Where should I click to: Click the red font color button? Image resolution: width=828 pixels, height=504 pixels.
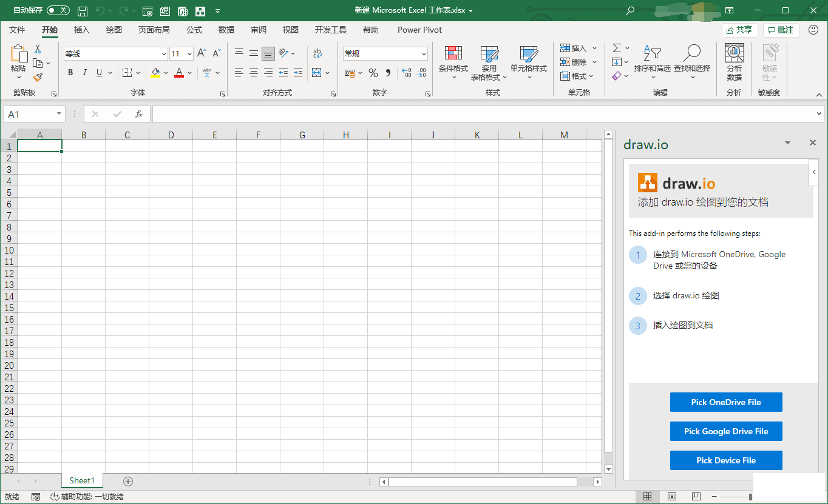(179, 73)
